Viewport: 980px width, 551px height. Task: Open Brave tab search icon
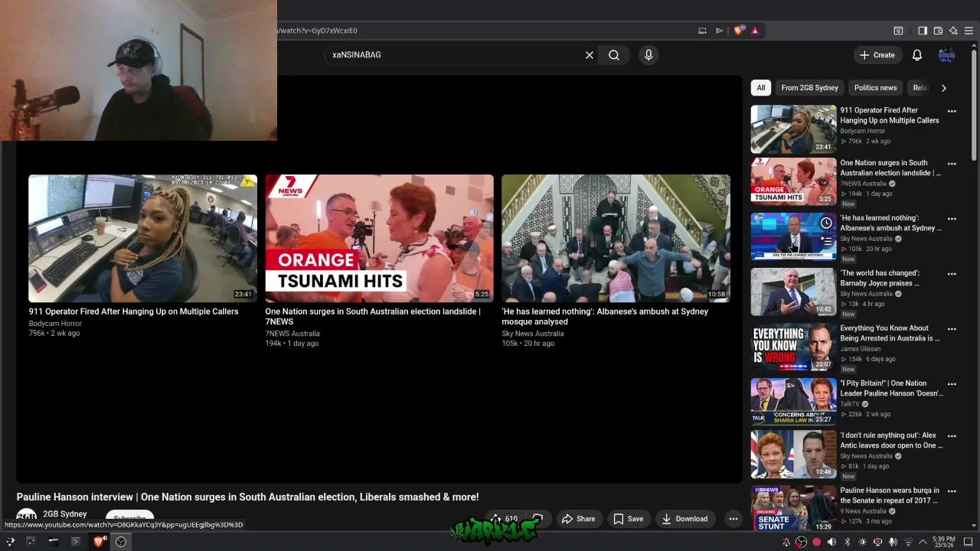click(x=898, y=31)
